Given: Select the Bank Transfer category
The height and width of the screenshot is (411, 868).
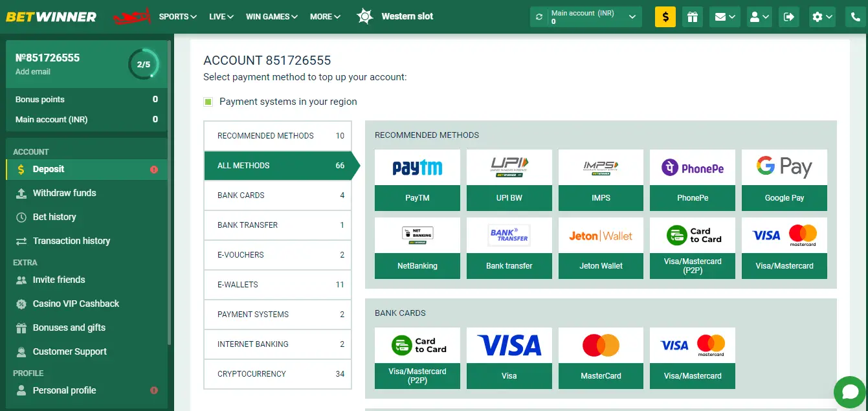Looking at the screenshot, I should tap(278, 225).
